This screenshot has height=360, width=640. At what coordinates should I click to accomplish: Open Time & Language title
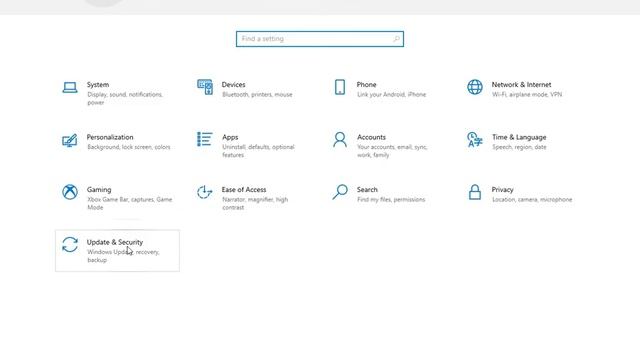[519, 137]
